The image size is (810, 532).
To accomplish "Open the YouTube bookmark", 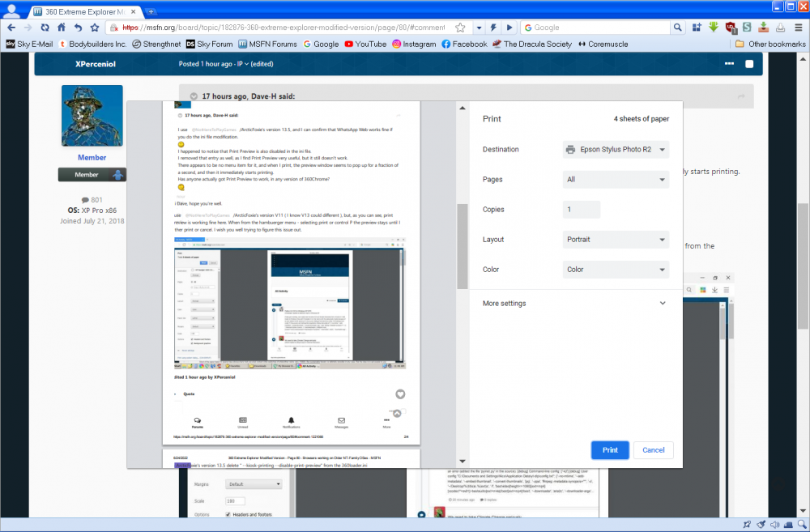I will click(x=364, y=44).
